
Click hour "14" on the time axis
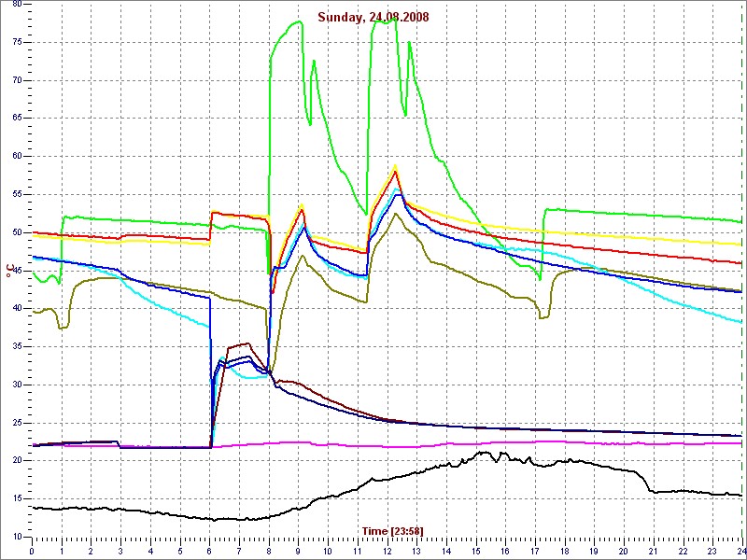pos(446,551)
